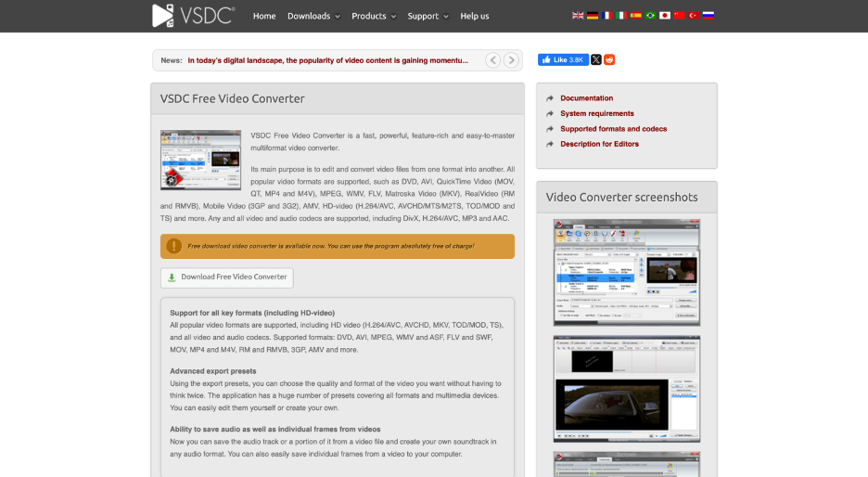This screenshot has width=868, height=477.
Task: Switch to Russian using the flag icon
Action: (708, 16)
